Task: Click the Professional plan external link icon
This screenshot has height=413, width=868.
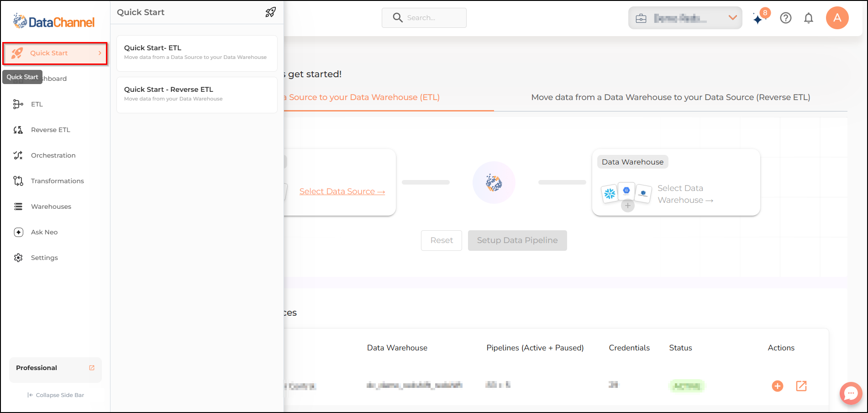Action: [92, 368]
